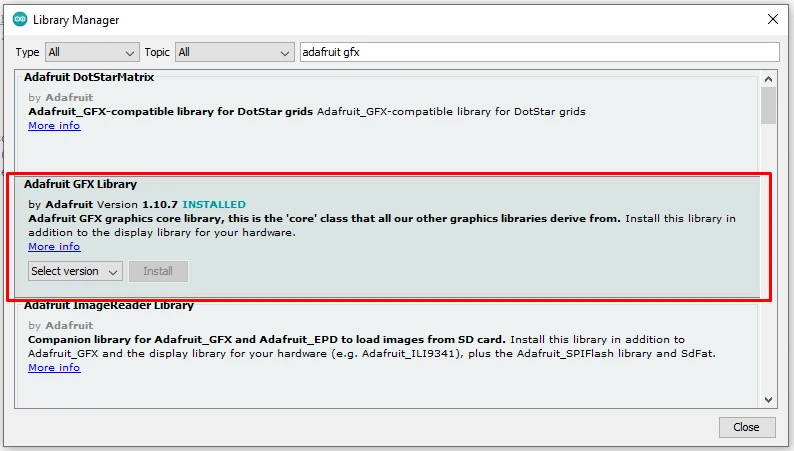
Task: Click 'Adafruit GFX graphics core library' description
Action: [324, 219]
